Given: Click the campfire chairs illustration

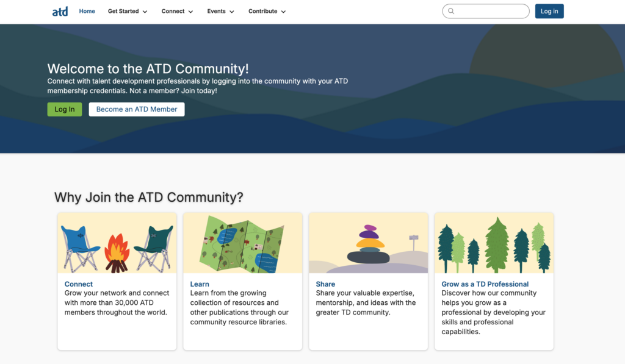Looking at the screenshot, I should click(x=117, y=243).
